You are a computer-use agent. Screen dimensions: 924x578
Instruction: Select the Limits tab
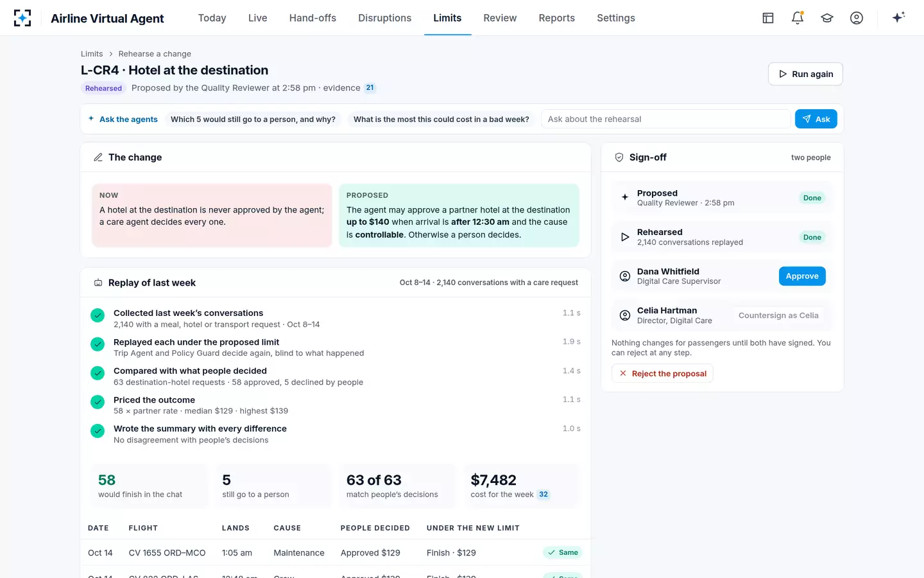(x=447, y=18)
